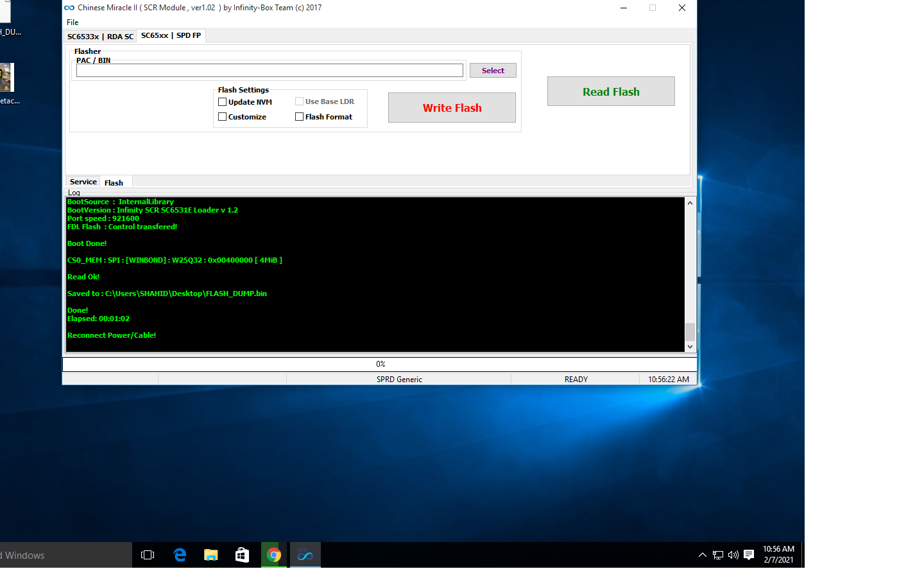Click the 'Saved to' FLASH_DUMP.bin log line
This screenshot has width=924, height=578.
click(167, 293)
